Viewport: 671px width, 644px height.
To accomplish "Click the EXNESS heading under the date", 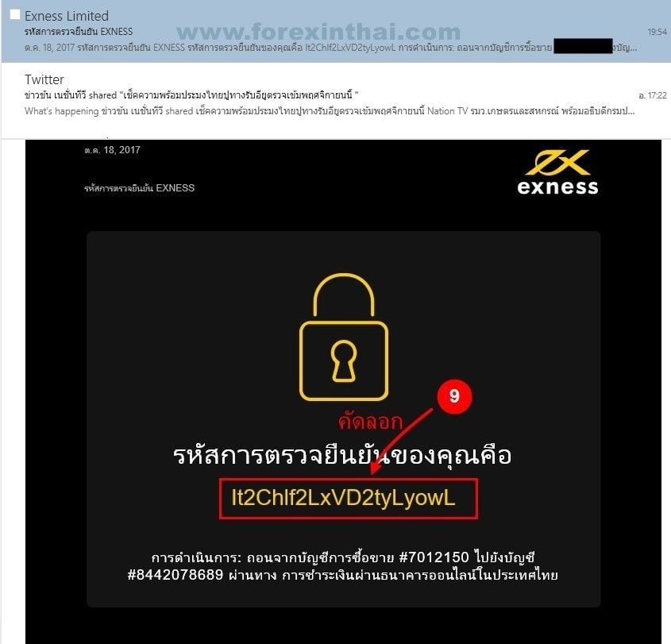I will click(140, 188).
